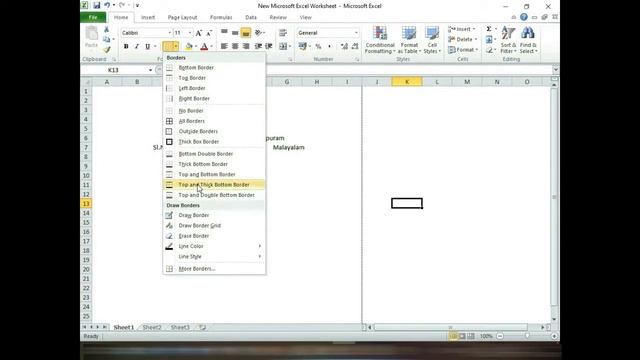
Task: Select All Borders menu item
Action: pyautogui.click(x=214, y=121)
